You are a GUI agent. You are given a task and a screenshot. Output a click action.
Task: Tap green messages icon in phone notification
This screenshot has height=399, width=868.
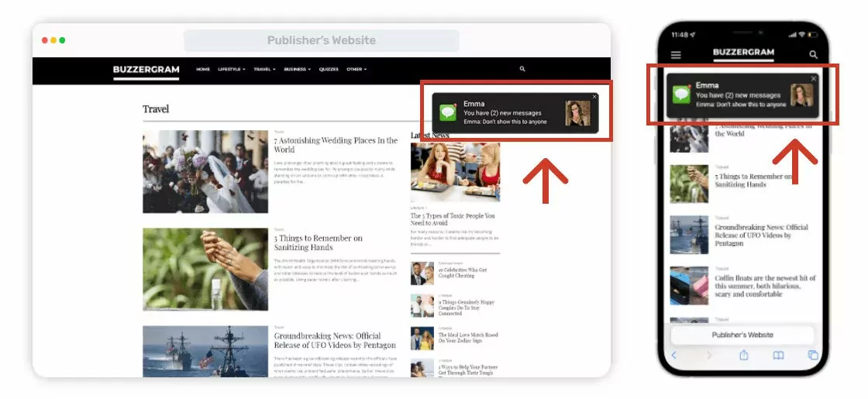point(681,95)
